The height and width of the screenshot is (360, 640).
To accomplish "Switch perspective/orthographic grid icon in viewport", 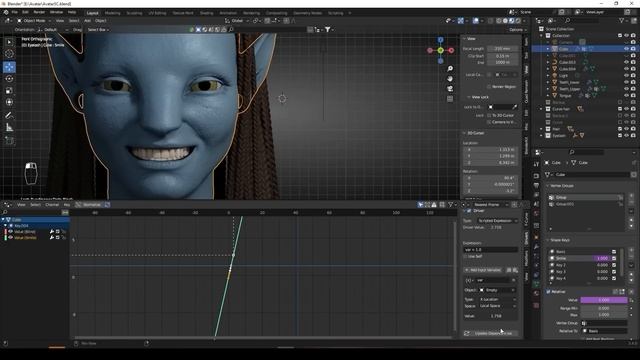I will click(450, 99).
